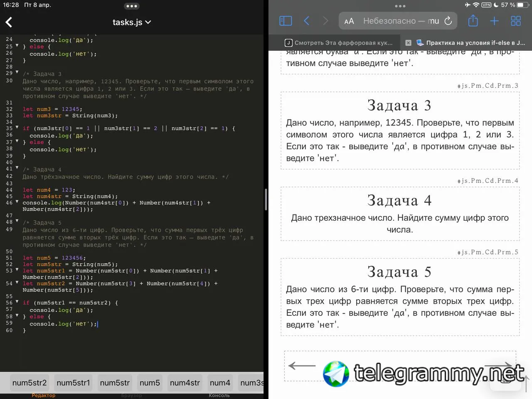Fold the num5str1 declaration at line 53
Screen dimensions: 532x399
[17, 270]
